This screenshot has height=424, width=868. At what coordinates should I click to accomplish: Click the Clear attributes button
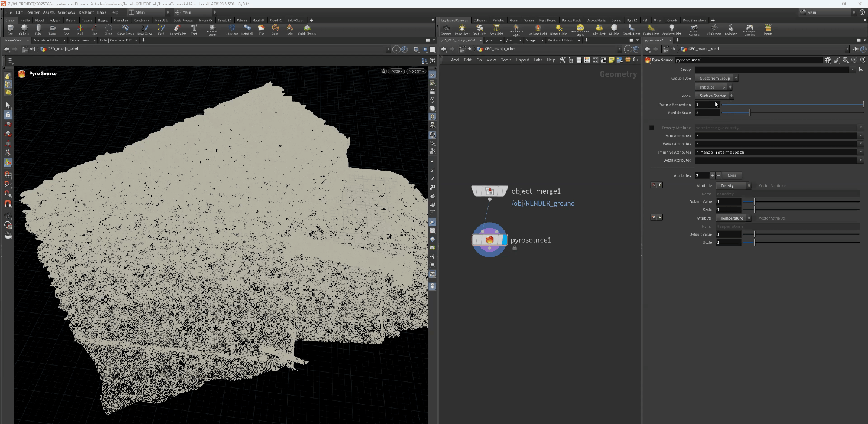(x=732, y=175)
